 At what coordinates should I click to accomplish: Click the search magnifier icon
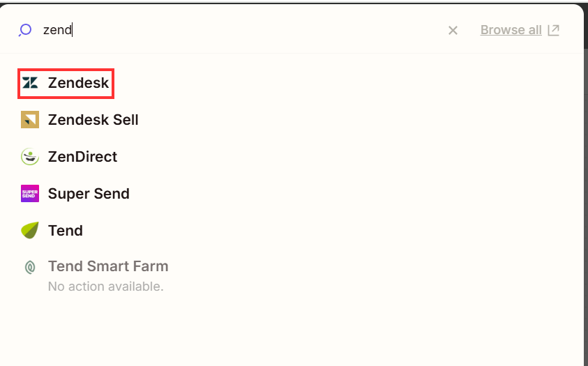25,30
